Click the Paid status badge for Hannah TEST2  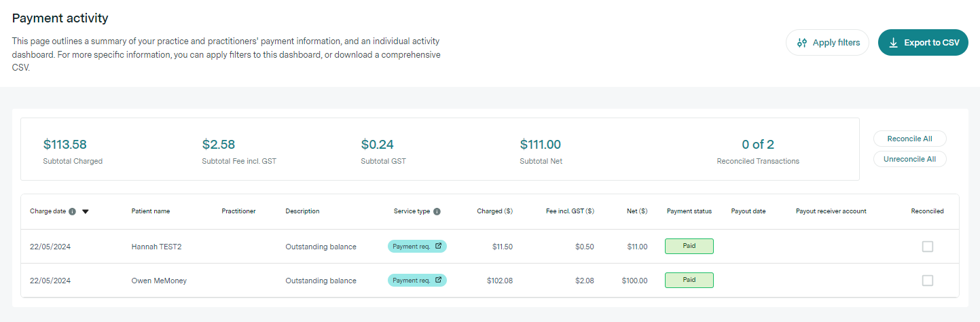pos(689,246)
